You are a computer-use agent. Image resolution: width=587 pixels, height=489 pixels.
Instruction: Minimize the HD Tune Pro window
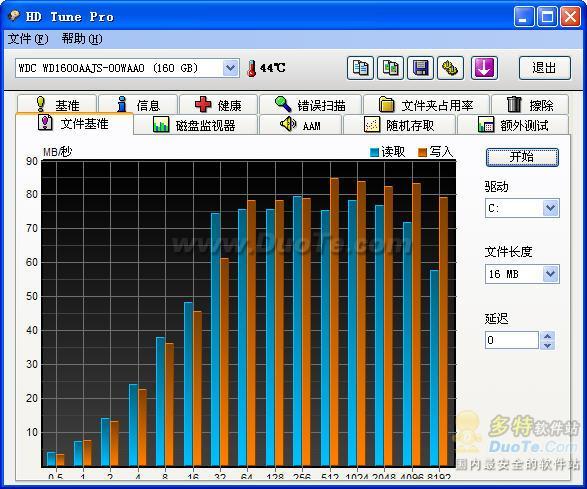[524, 16]
